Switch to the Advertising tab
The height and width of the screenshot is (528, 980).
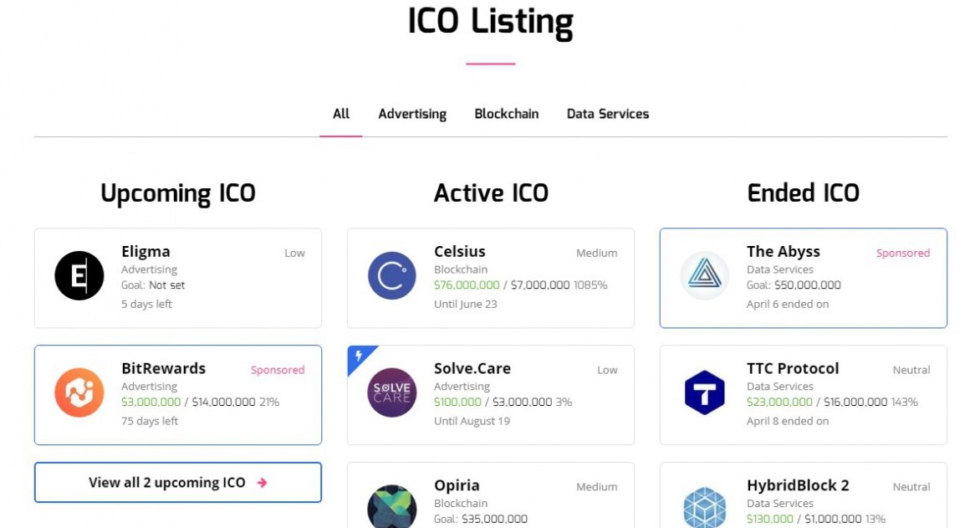(x=412, y=114)
